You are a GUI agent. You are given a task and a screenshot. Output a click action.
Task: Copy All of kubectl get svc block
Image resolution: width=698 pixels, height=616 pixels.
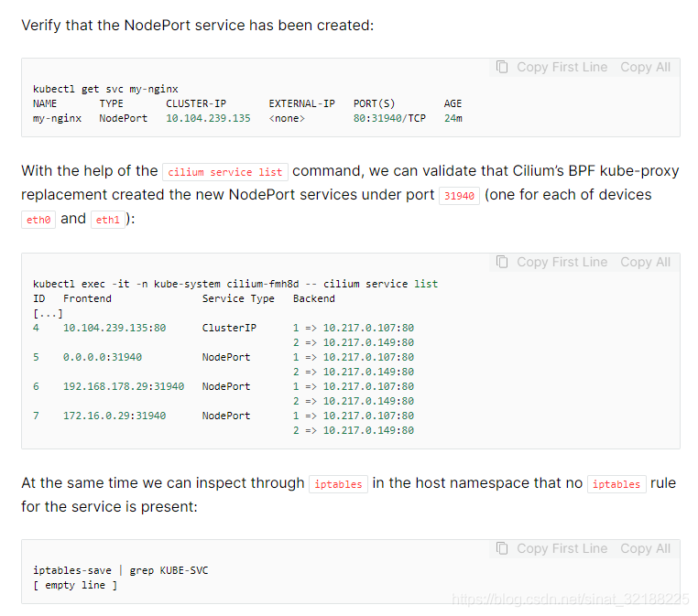pyautogui.click(x=645, y=67)
